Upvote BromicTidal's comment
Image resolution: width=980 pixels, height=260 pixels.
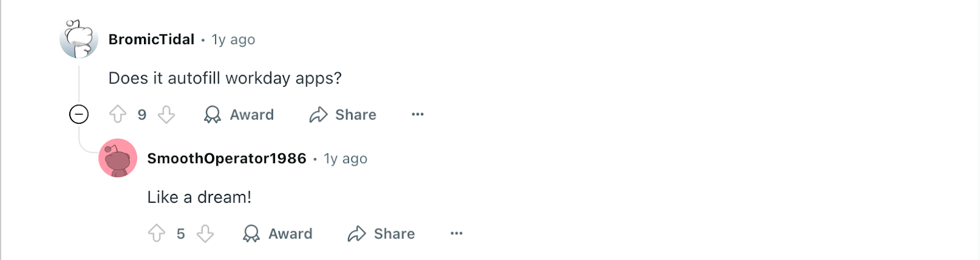coord(118,115)
